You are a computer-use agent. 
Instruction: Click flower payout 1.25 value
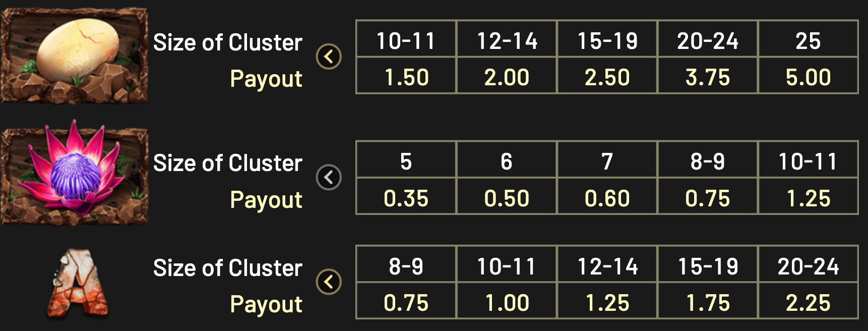808,198
